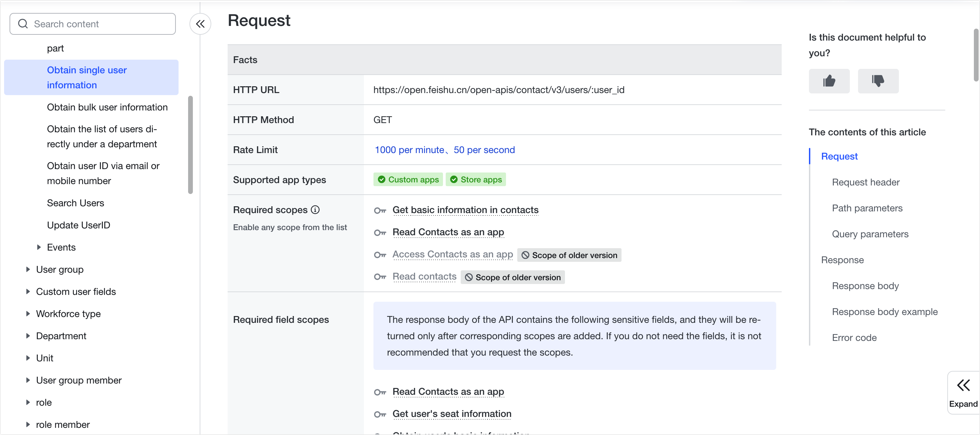Viewport: 980px width, 435px height.
Task: Click the sidebar vertical scrollbar
Action: coord(190,145)
